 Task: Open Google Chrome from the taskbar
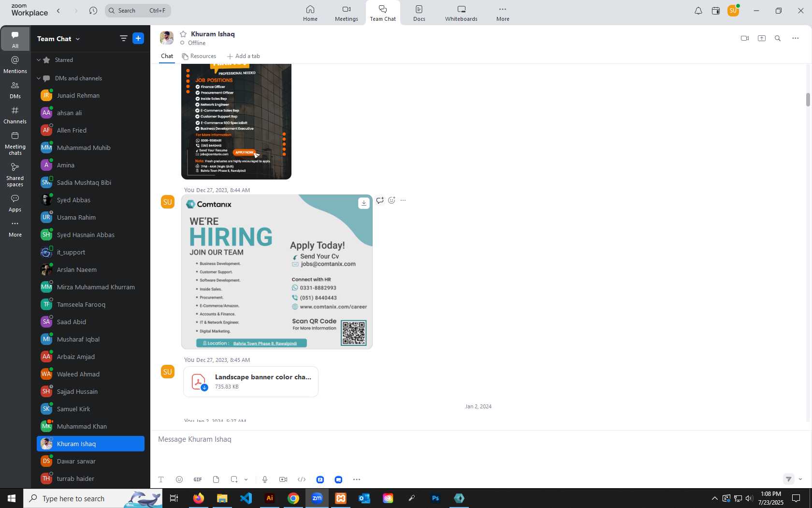(x=293, y=498)
